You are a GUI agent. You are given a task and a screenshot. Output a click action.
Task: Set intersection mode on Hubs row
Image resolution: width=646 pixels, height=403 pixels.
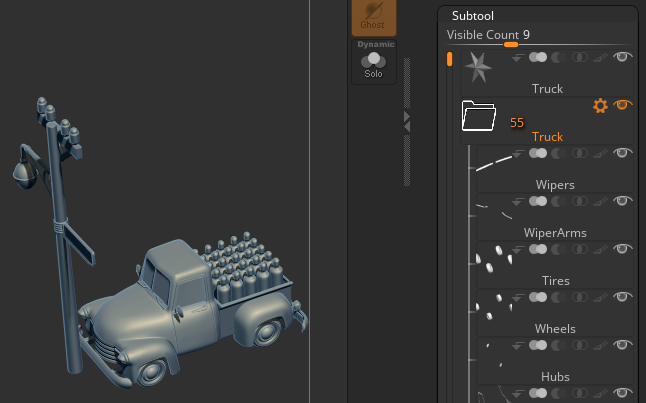[580, 345]
